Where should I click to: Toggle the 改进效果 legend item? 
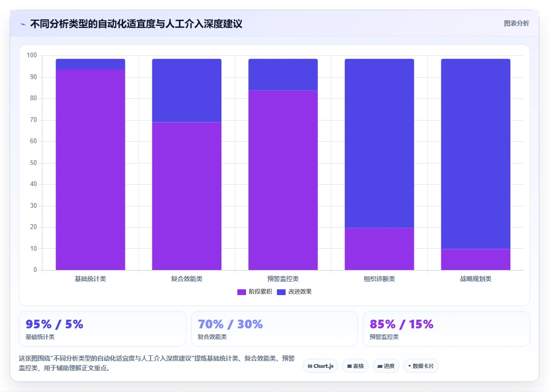[x=294, y=292]
